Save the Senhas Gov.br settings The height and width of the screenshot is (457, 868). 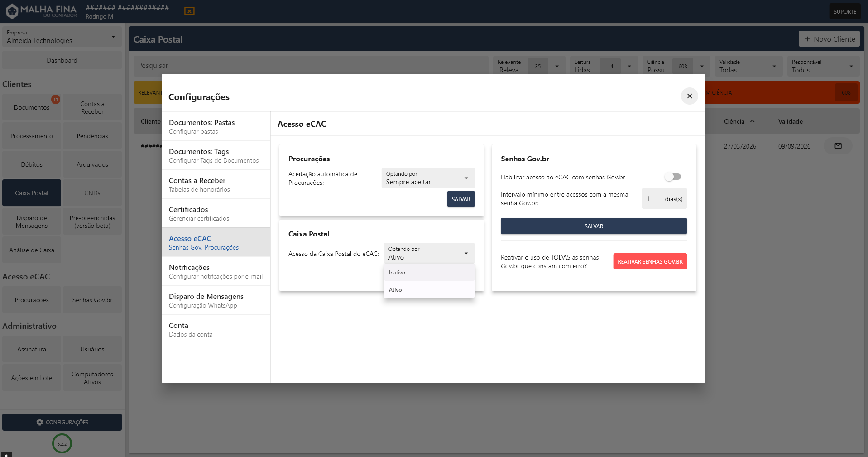pyautogui.click(x=593, y=226)
